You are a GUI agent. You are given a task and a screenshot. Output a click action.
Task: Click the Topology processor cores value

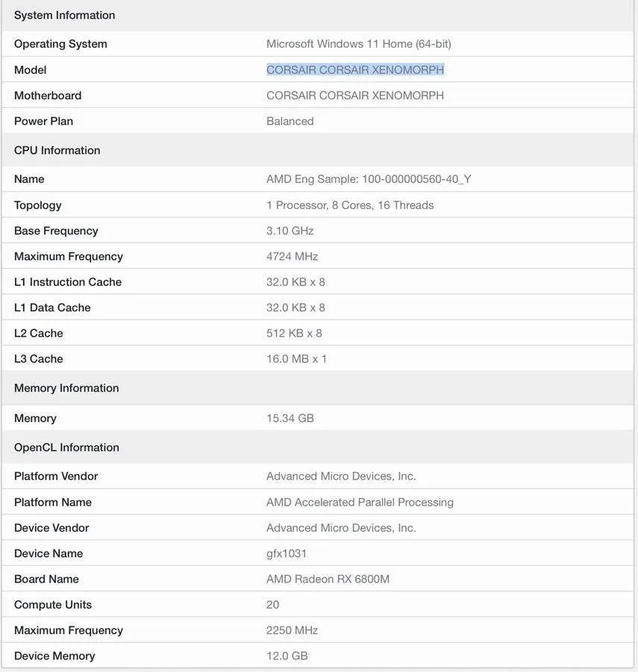pyautogui.click(x=350, y=205)
